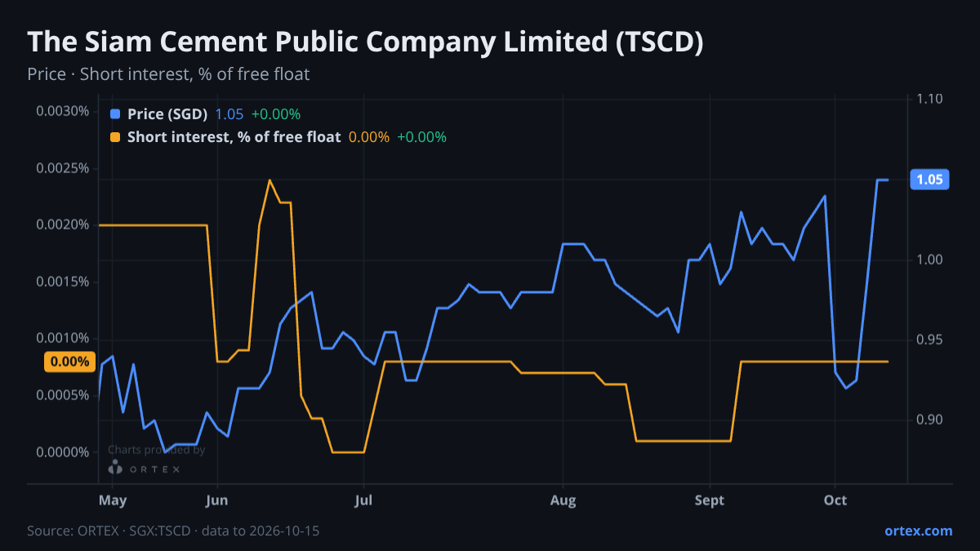Click the green +0.00% beside Short interest
The width and height of the screenshot is (980, 551).
[421, 137]
